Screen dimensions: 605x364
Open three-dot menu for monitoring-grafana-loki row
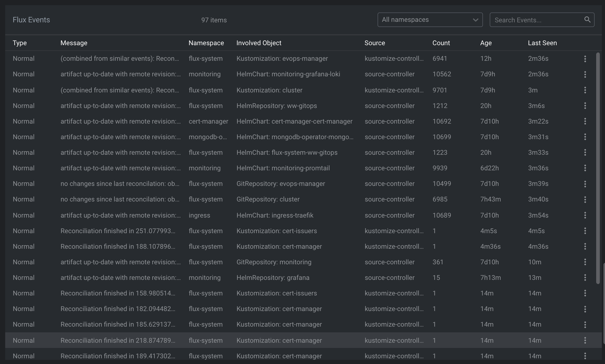coord(585,75)
